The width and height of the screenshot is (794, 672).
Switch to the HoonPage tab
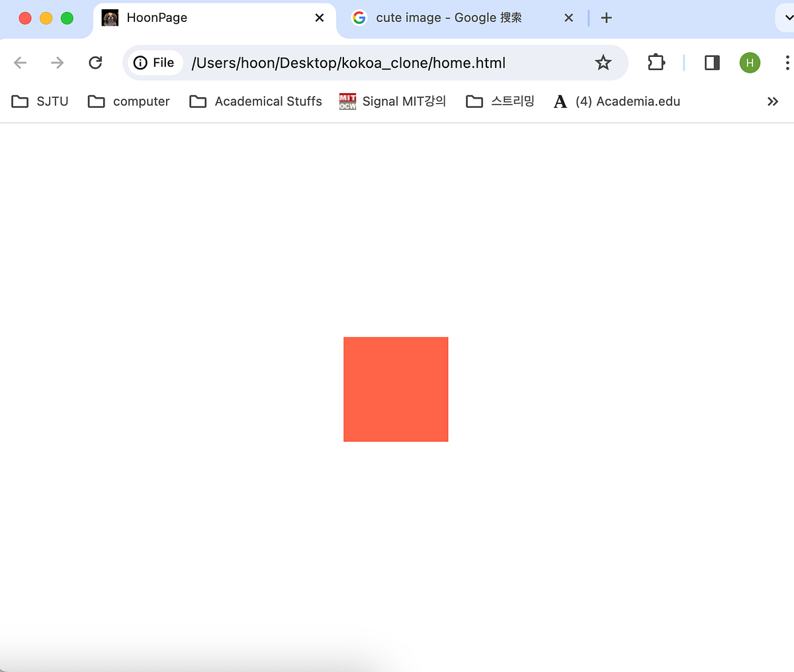click(x=185, y=18)
